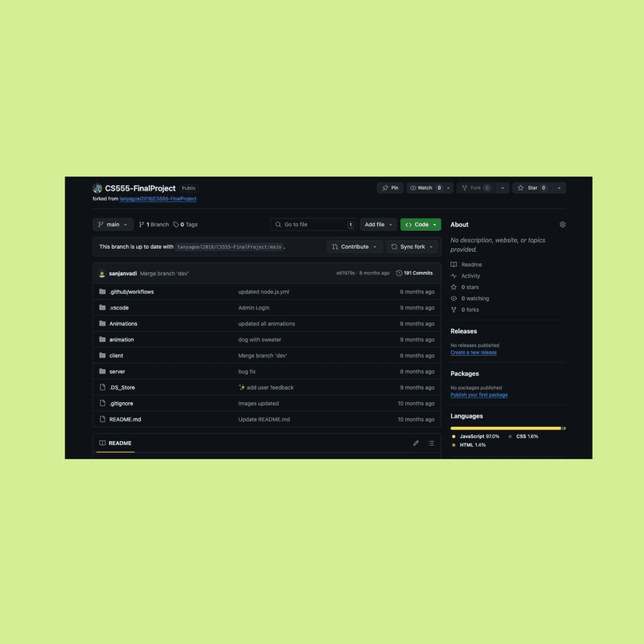Open commit hash e61979c
This screenshot has width=644, height=644.
pos(346,273)
